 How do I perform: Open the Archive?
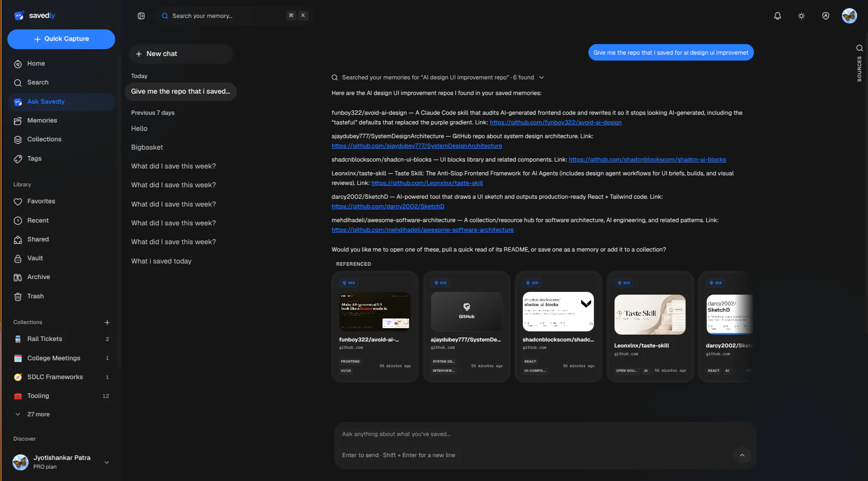[x=61, y=277]
